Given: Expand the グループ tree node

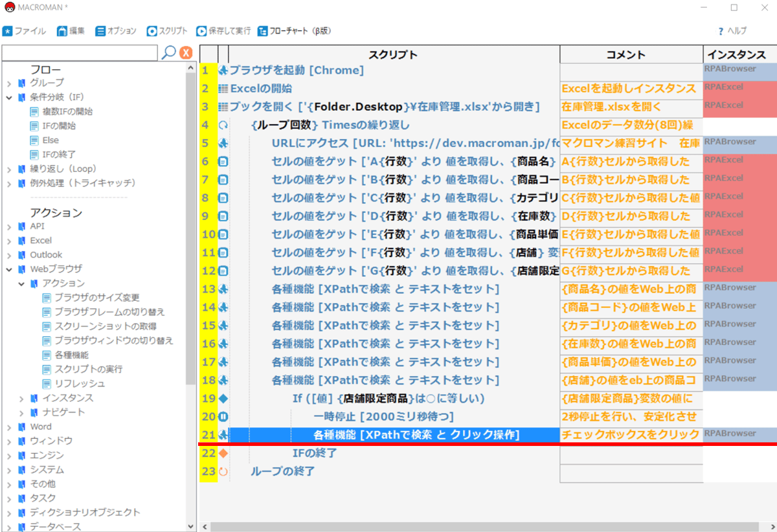Looking at the screenshot, I should pos(10,83).
